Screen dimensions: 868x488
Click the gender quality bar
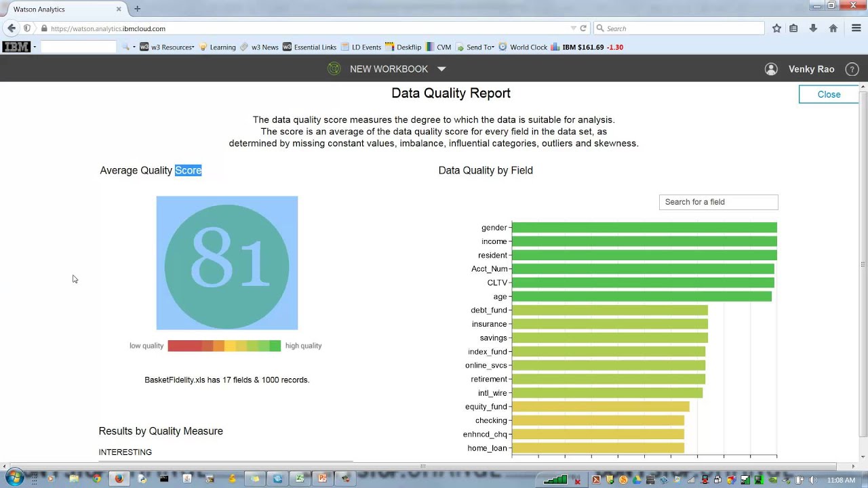pyautogui.click(x=644, y=228)
